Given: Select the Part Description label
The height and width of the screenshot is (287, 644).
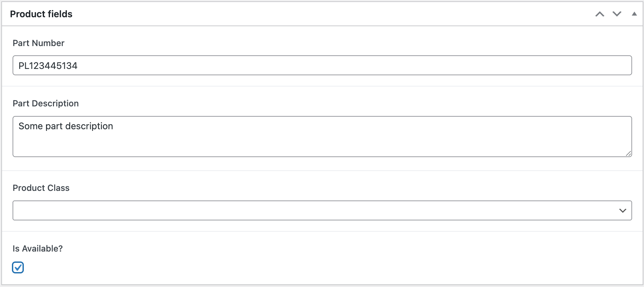Looking at the screenshot, I should 46,103.
